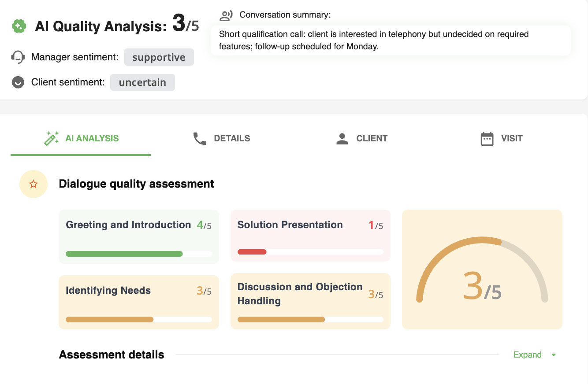588x384 pixels.
Task: Click the headset icon beside Manager sentiment
Action: tap(18, 57)
